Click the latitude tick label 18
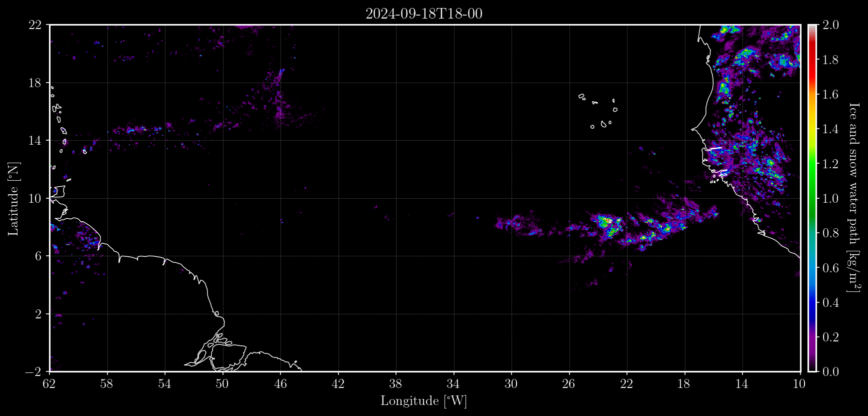The height and width of the screenshot is (416, 868). click(x=34, y=83)
